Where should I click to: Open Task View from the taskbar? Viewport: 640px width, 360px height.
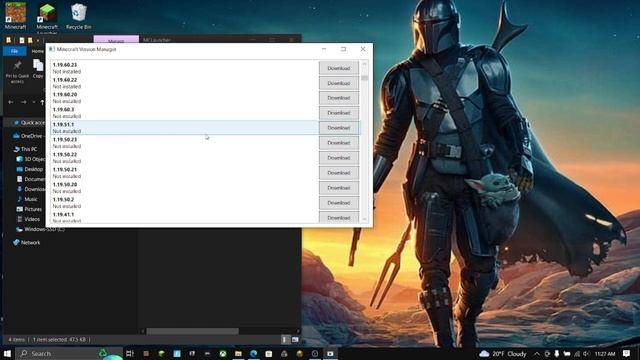click(x=130, y=353)
